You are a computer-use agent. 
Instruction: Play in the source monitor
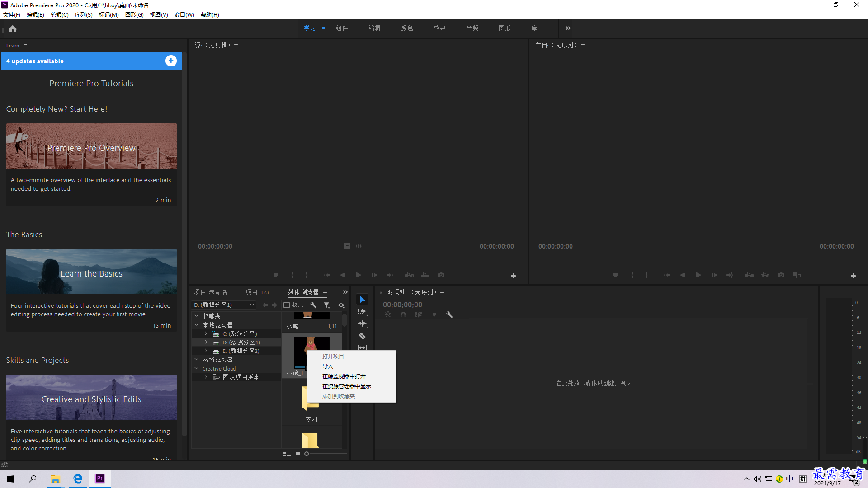coord(358,275)
